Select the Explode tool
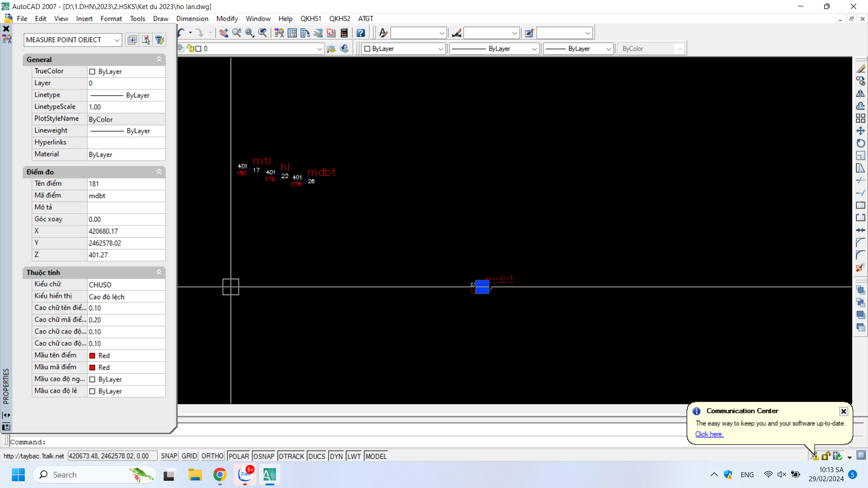Image resolution: width=868 pixels, height=488 pixels. (x=860, y=267)
